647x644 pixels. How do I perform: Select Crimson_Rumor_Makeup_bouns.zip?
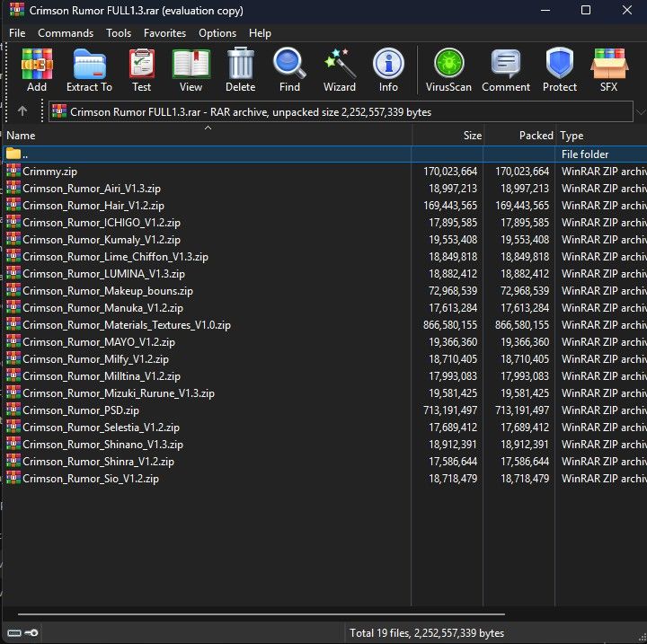[108, 290]
